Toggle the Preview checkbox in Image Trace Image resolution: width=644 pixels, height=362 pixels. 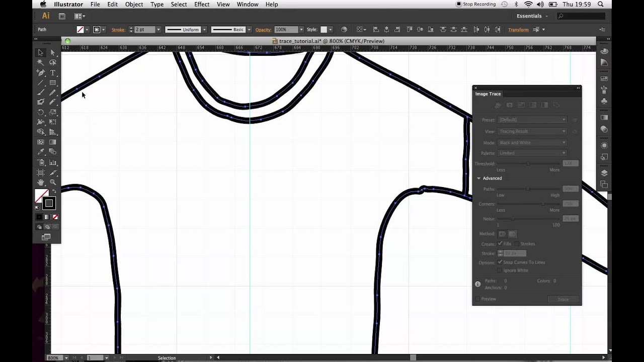477,299
